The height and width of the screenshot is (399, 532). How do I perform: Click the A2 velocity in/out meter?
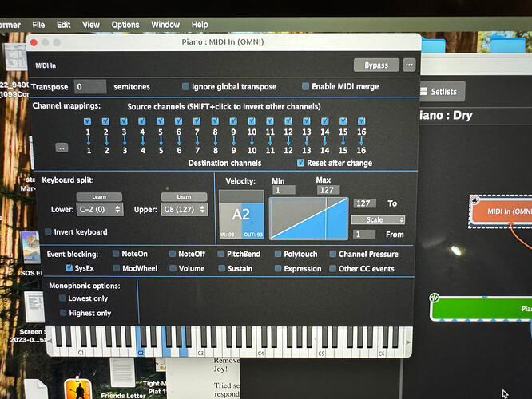[241, 214]
